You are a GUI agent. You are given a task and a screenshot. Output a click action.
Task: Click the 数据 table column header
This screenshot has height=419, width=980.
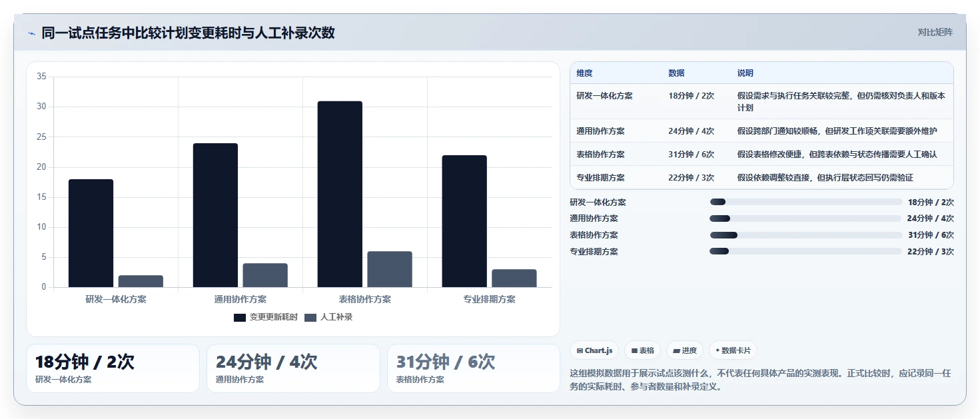coord(676,73)
